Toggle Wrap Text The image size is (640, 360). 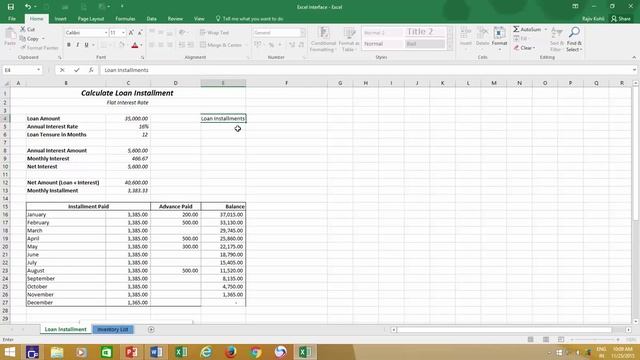pyautogui.click(x=215, y=33)
